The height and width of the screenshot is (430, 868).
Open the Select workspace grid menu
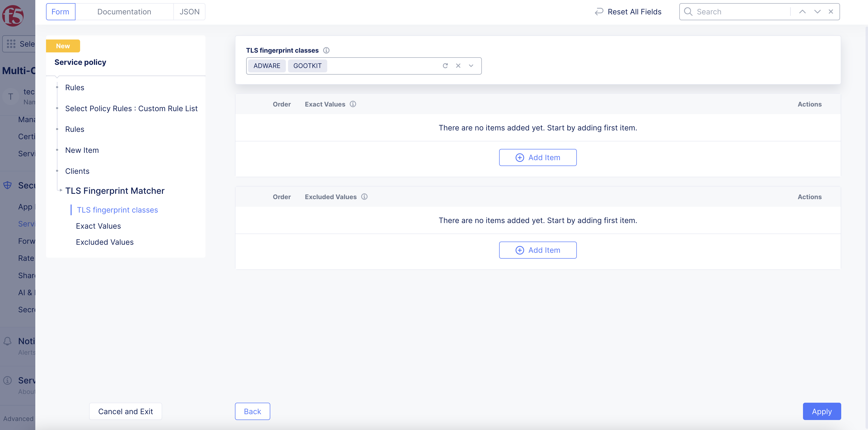pos(11,44)
